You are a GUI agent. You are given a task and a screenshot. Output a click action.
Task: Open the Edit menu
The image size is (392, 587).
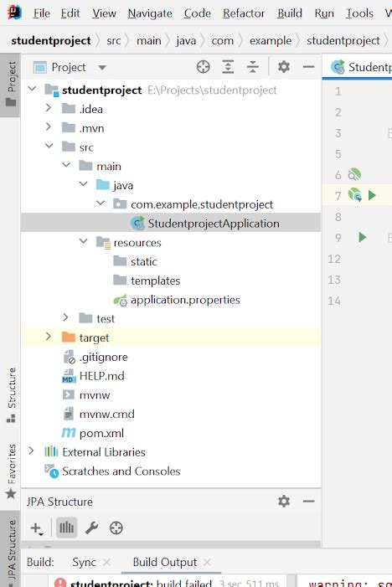(x=70, y=13)
